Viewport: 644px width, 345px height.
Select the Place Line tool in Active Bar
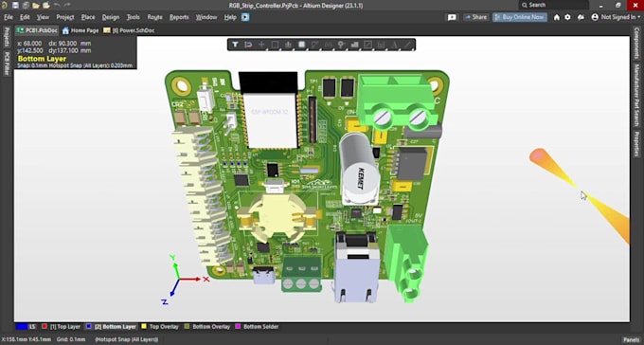click(408, 45)
